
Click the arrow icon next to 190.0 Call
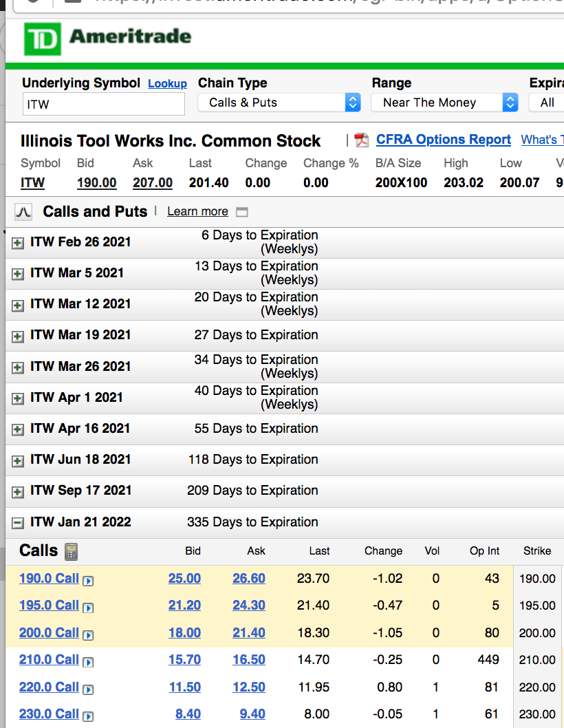(x=88, y=580)
